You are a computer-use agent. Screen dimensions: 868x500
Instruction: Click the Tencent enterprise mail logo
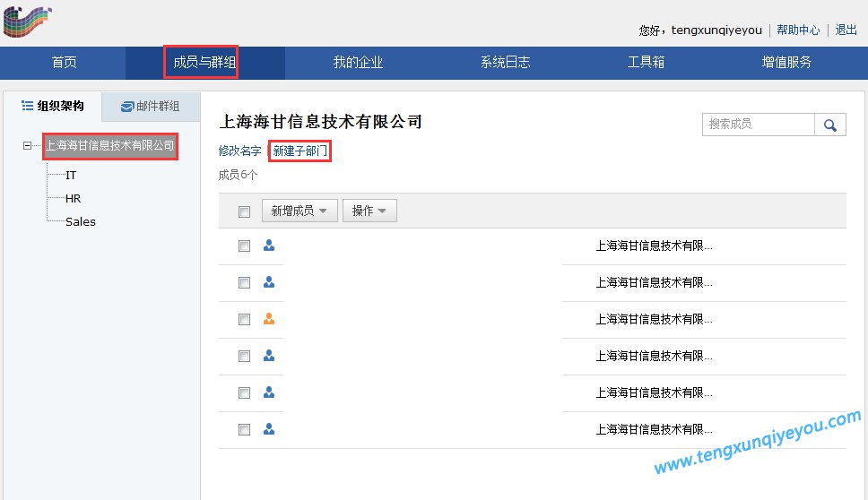(28, 22)
